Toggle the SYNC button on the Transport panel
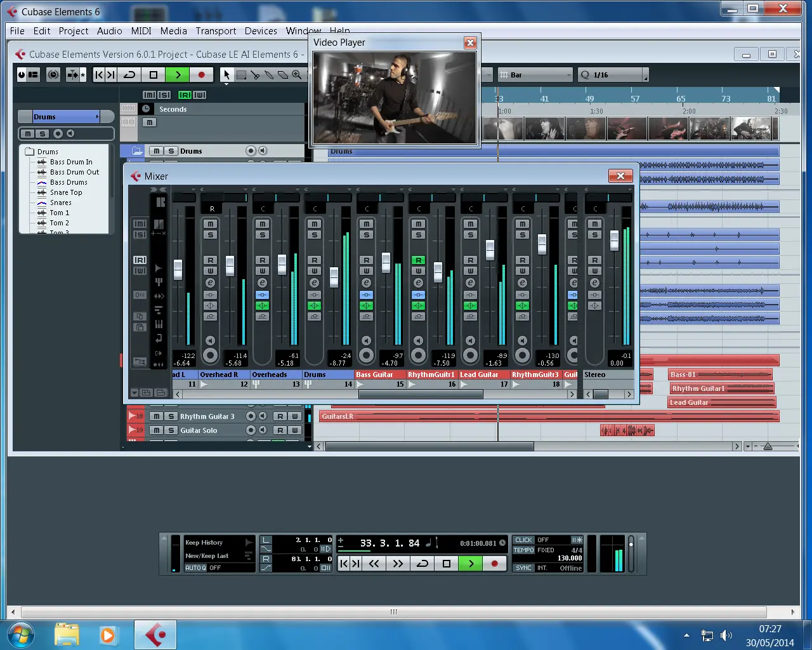The width and height of the screenshot is (812, 650). click(523, 568)
